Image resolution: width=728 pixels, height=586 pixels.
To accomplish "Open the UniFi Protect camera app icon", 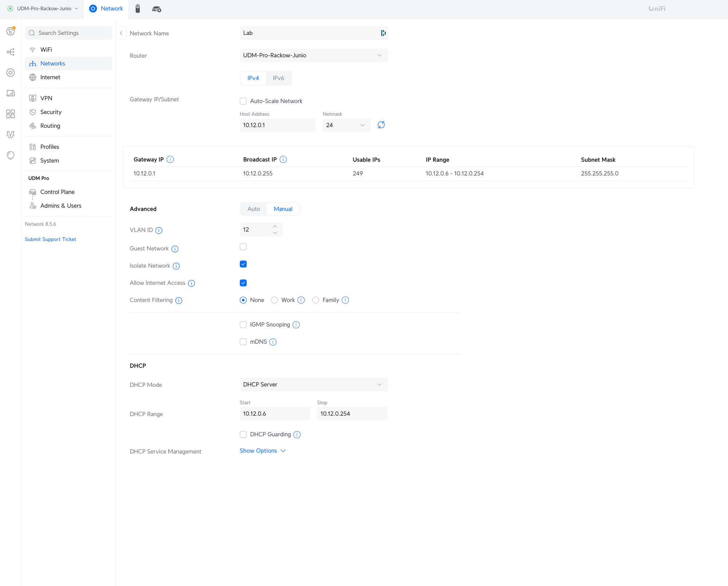I will pos(138,8).
